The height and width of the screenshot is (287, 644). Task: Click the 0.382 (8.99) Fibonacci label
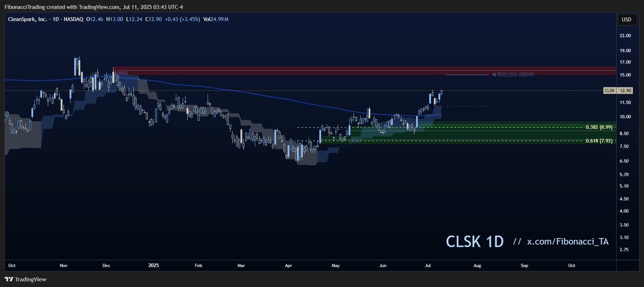click(x=599, y=127)
